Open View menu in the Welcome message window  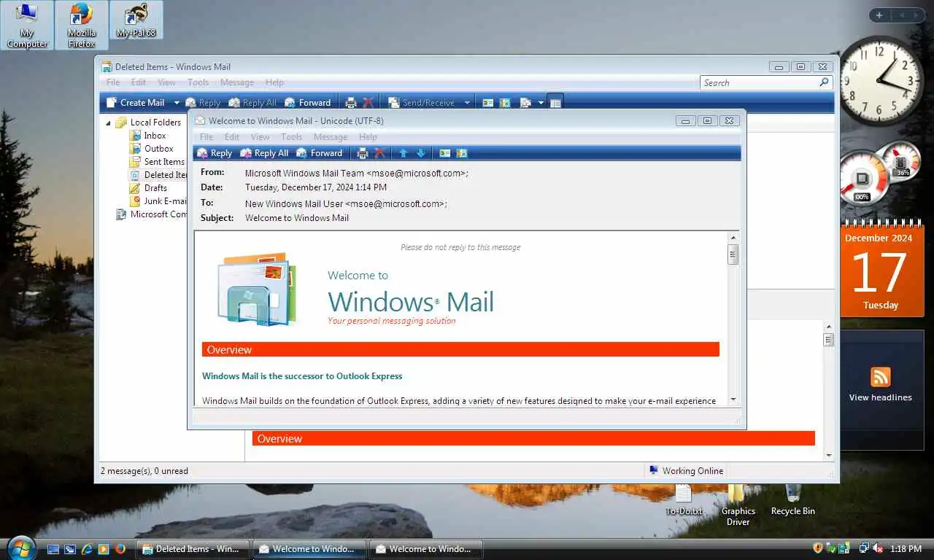260,137
